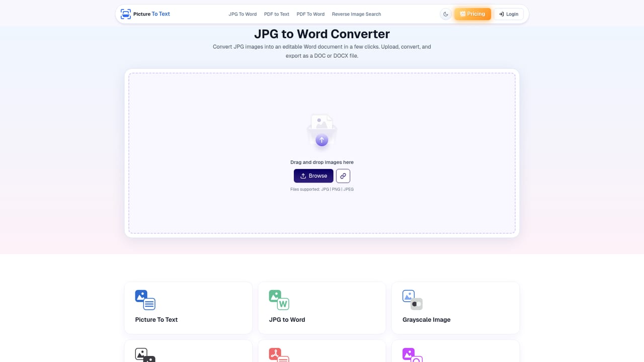The height and width of the screenshot is (362, 644).
Task: Click the Browse upload button
Action: pyautogui.click(x=313, y=176)
